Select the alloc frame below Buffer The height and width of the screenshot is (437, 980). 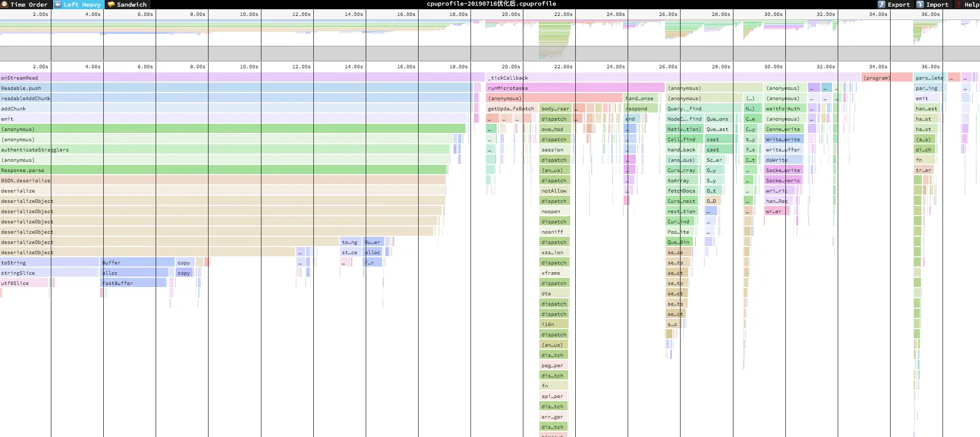click(x=135, y=273)
